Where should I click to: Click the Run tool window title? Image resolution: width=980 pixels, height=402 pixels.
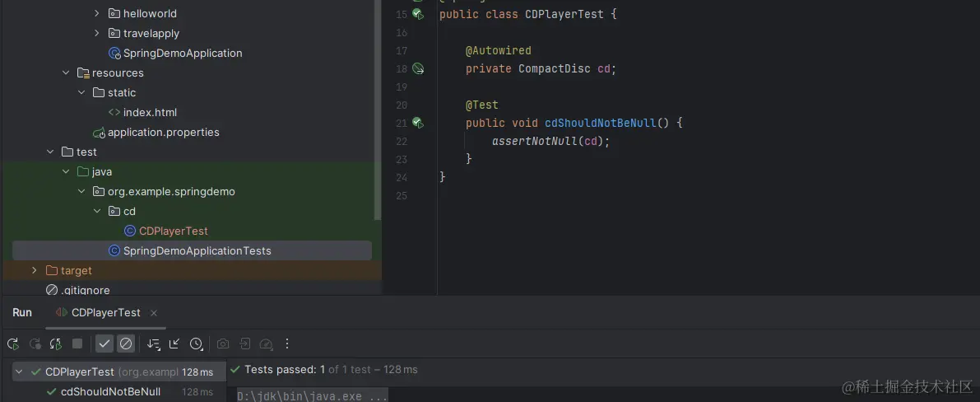(x=22, y=312)
